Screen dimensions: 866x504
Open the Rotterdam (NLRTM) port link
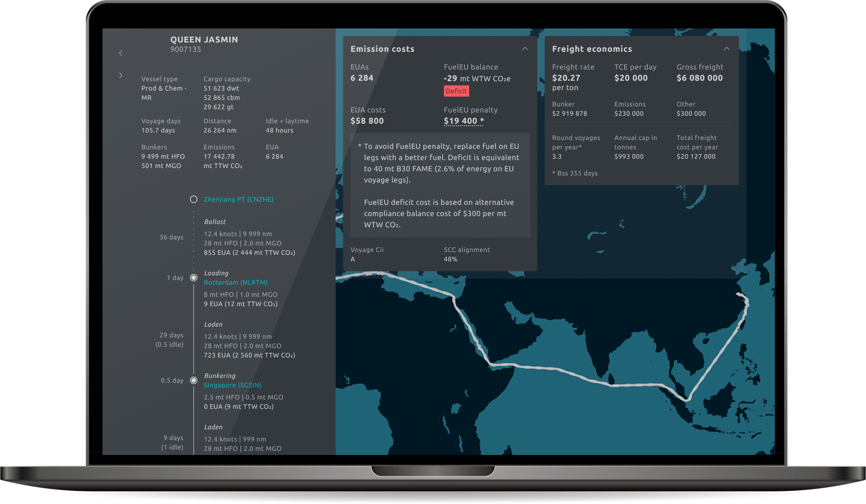pyautogui.click(x=236, y=282)
